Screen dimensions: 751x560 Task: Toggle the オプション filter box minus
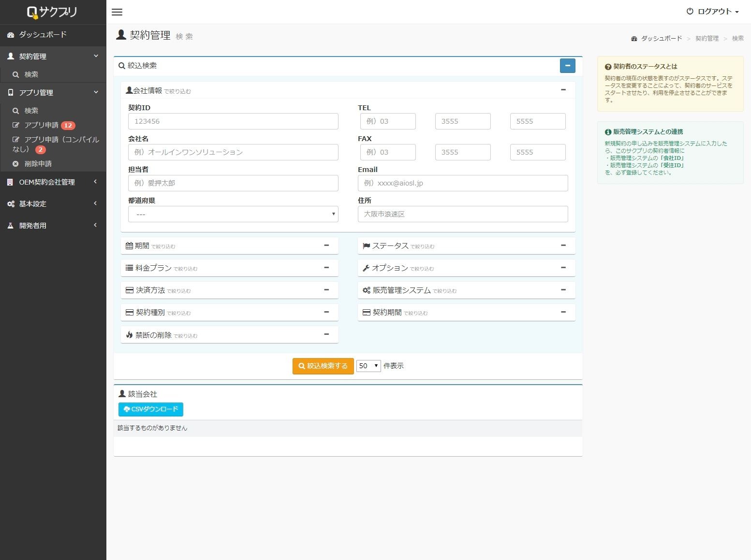[x=563, y=268]
